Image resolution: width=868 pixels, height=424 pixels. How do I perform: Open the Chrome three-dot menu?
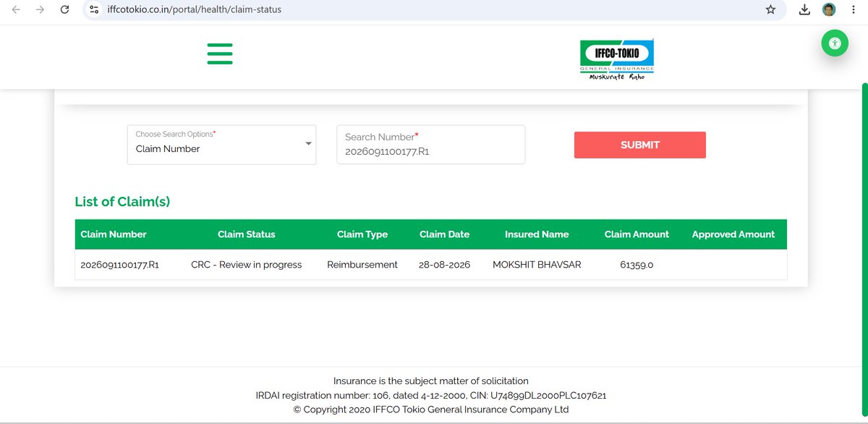854,9
